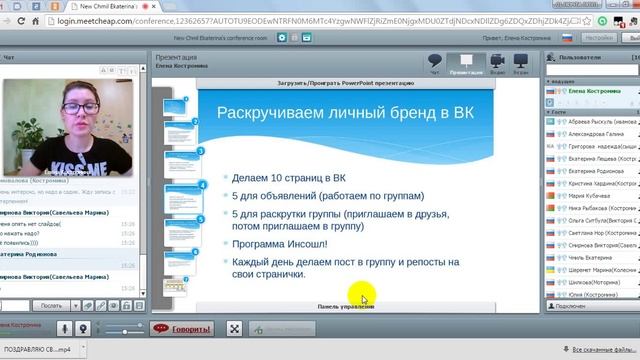Toggle the microphone button
640x360 pixels.
click(x=64, y=329)
